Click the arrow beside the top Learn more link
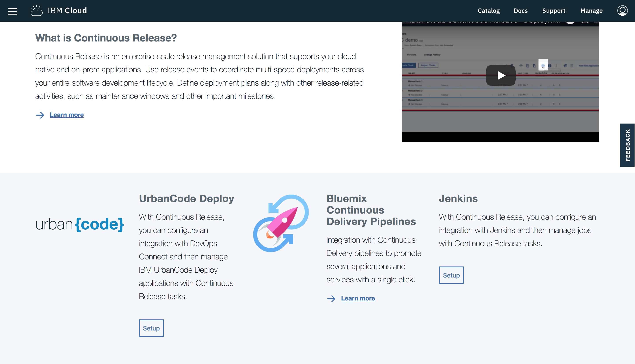635x364 pixels. pyautogui.click(x=40, y=115)
